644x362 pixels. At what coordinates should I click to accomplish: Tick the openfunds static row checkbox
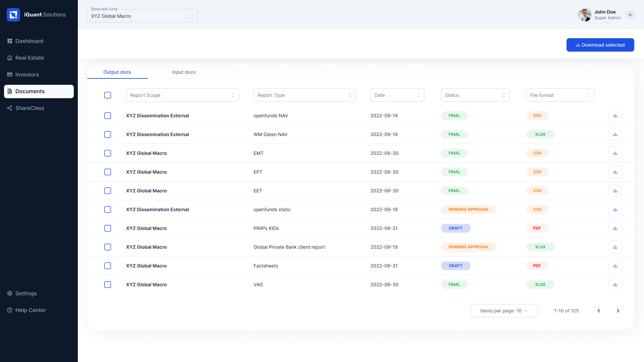[108, 209]
